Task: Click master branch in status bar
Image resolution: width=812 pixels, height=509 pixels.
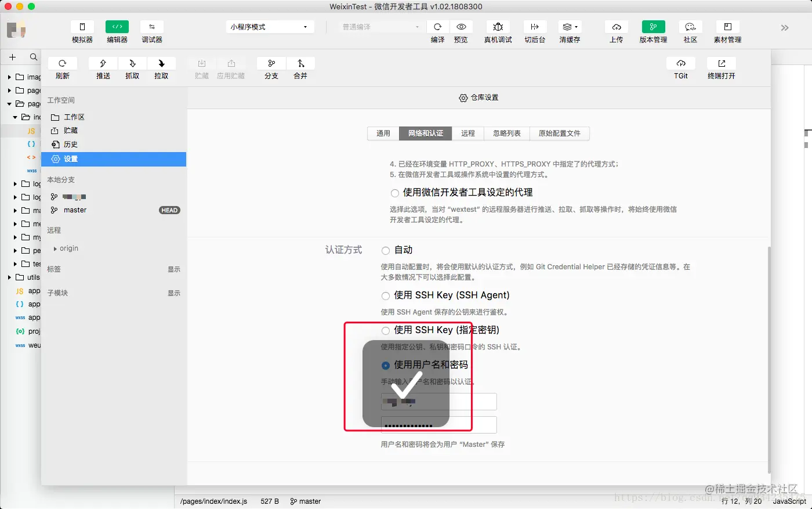Action: 306,501
